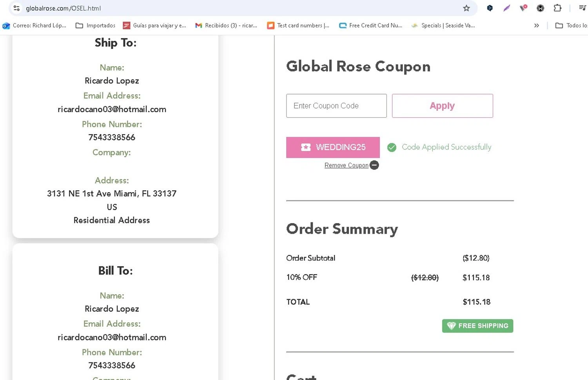Viewport: 588px width, 380px height.
Task: Open the Extensions puzzle-piece menu
Action: [557, 8]
